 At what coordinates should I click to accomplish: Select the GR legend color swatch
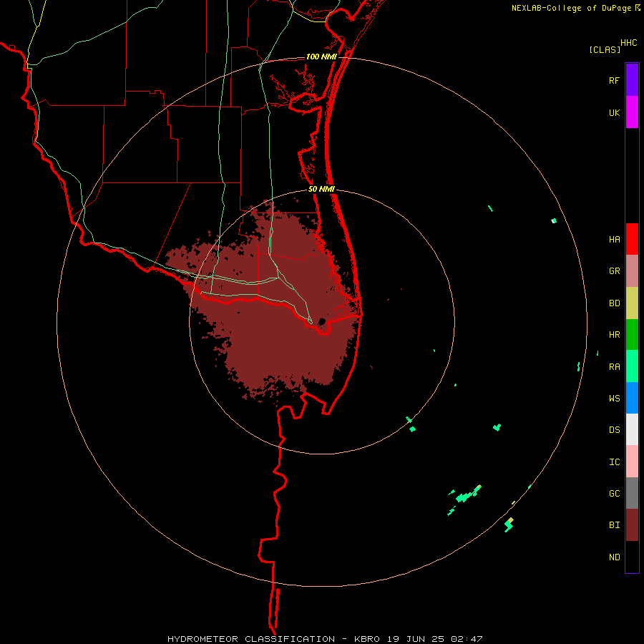(x=632, y=271)
